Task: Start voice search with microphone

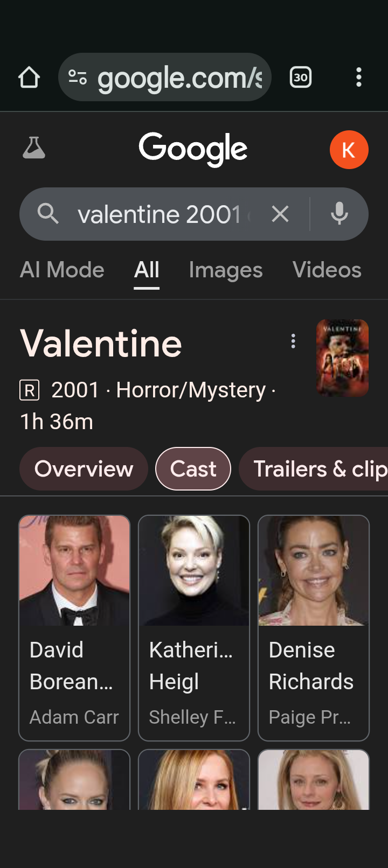Action: (x=339, y=214)
